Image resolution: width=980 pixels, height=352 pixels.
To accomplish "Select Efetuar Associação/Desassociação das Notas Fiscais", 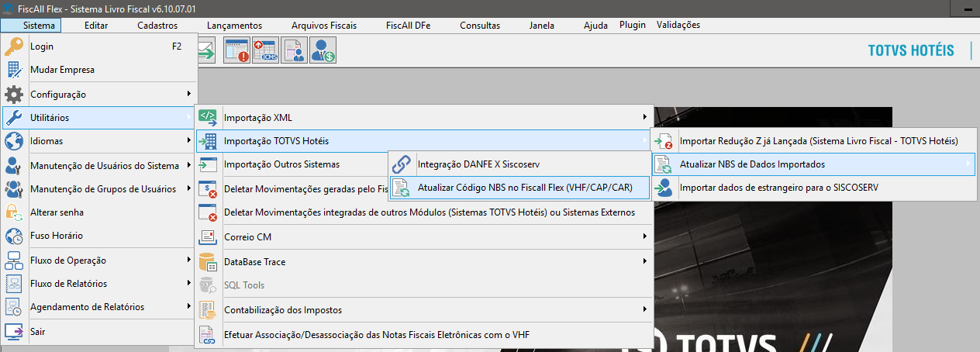I will click(x=424, y=335).
